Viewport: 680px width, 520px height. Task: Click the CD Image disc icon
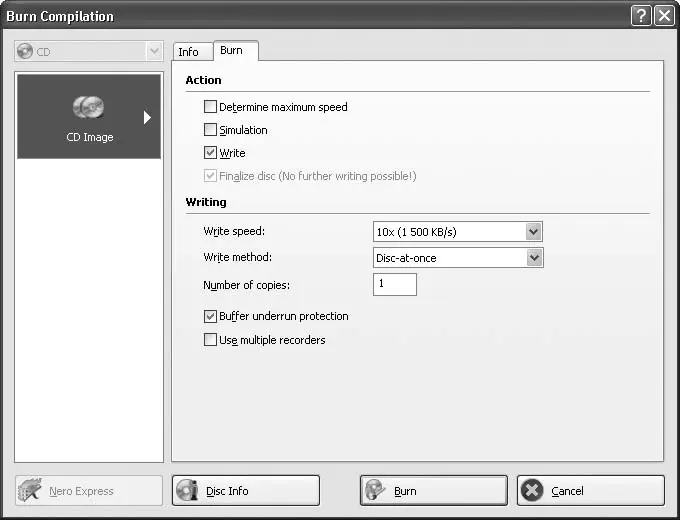[x=88, y=108]
